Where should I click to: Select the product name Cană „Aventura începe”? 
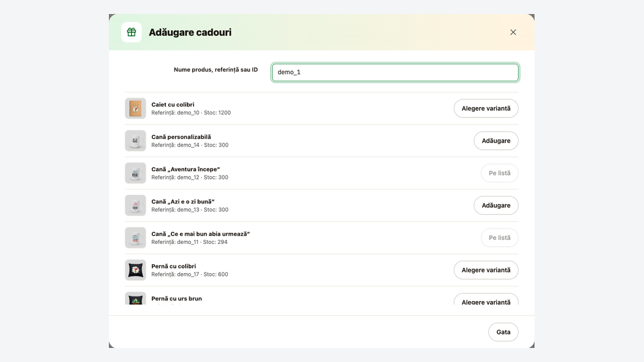(186, 169)
